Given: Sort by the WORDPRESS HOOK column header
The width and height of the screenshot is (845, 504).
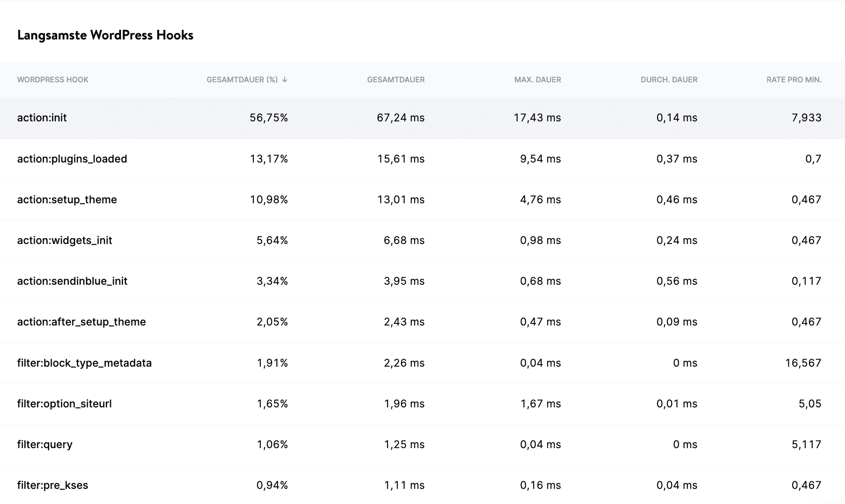Looking at the screenshot, I should (x=53, y=79).
